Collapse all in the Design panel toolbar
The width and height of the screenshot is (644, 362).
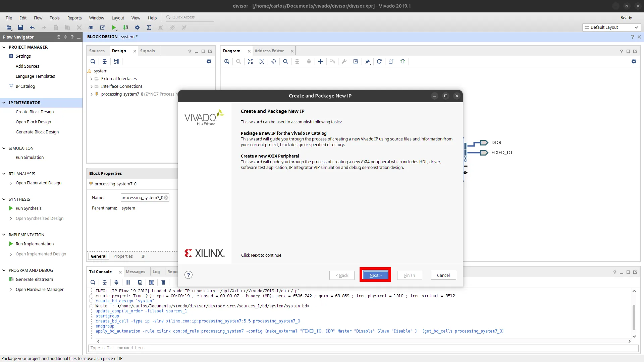(105, 61)
